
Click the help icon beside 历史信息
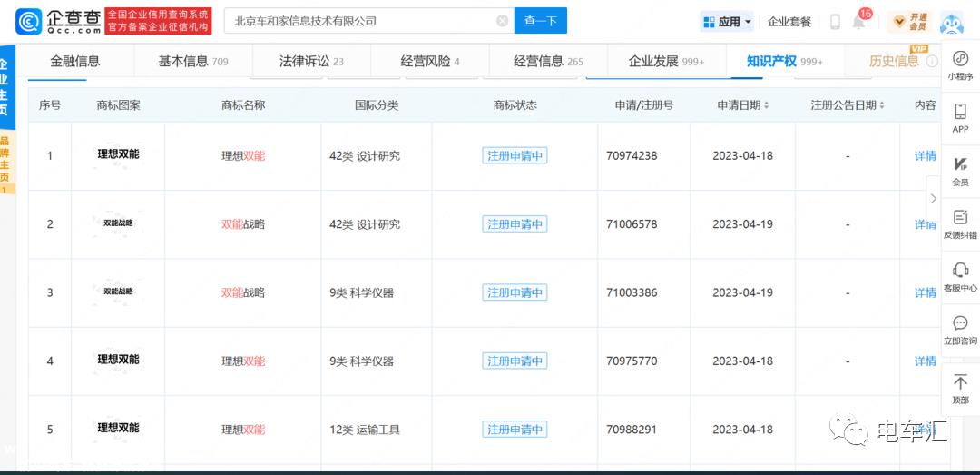(932, 62)
